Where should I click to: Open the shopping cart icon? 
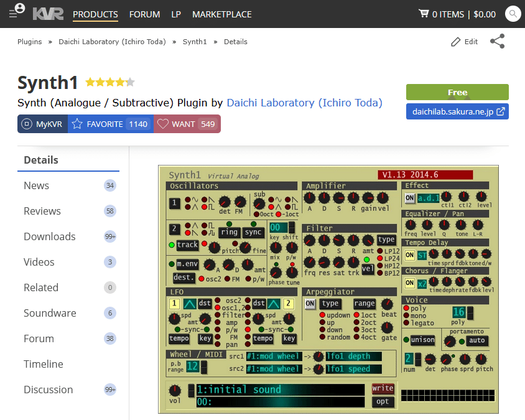(424, 14)
